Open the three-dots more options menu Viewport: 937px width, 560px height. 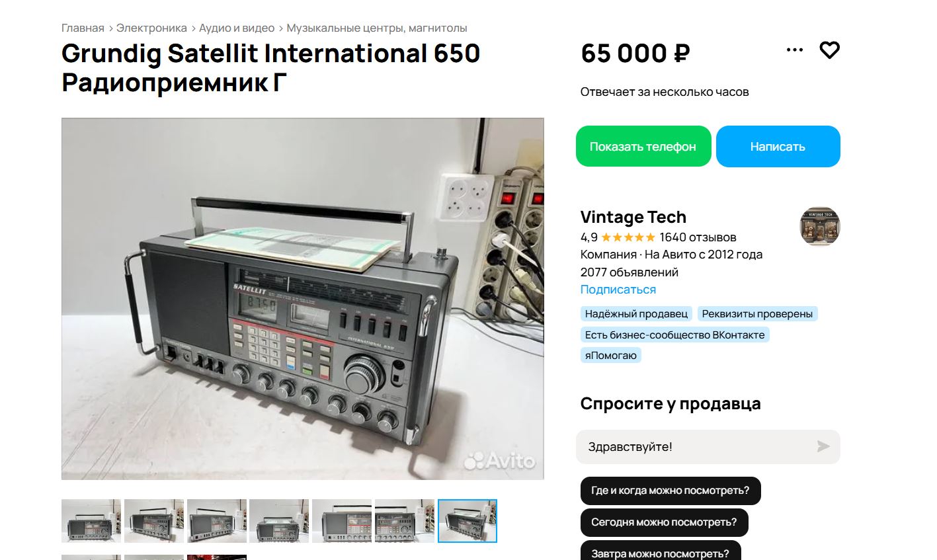point(794,50)
